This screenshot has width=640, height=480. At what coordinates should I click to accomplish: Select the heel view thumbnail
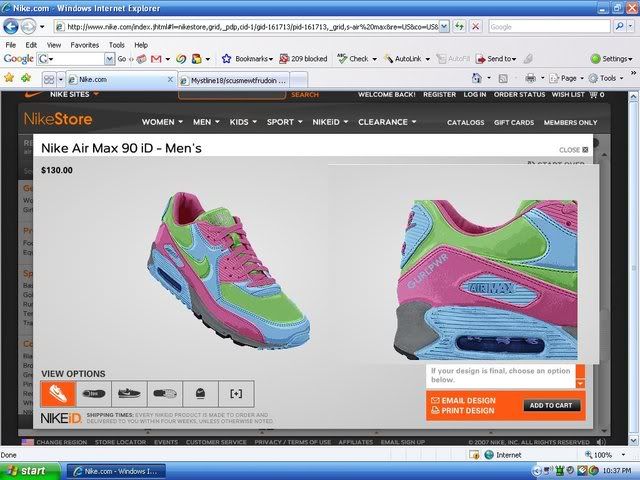point(200,394)
